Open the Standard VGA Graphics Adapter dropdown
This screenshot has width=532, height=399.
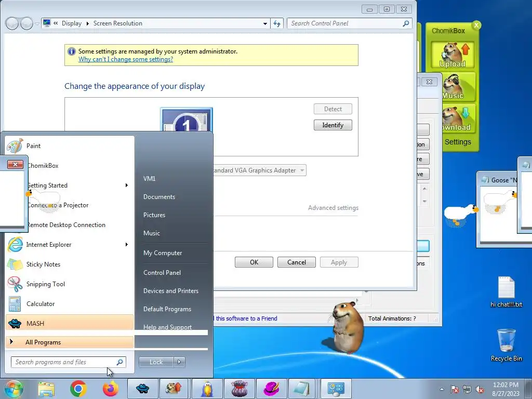click(260, 170)
